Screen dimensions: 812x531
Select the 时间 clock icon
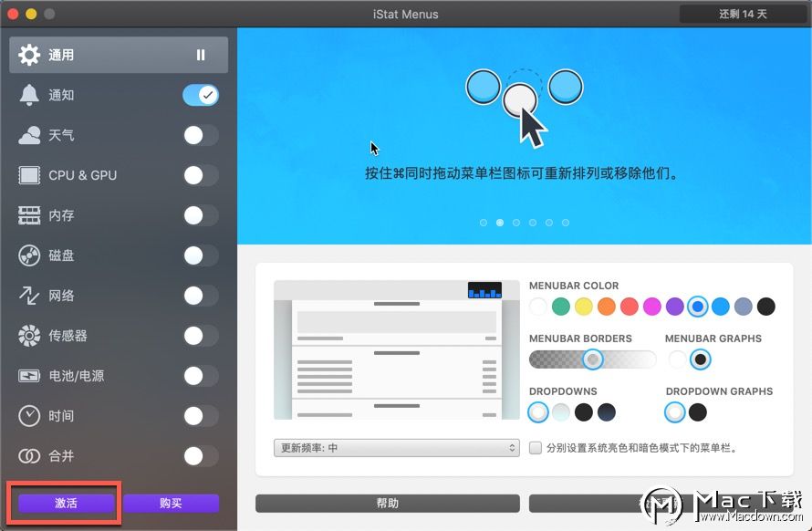tap(29, 416)
